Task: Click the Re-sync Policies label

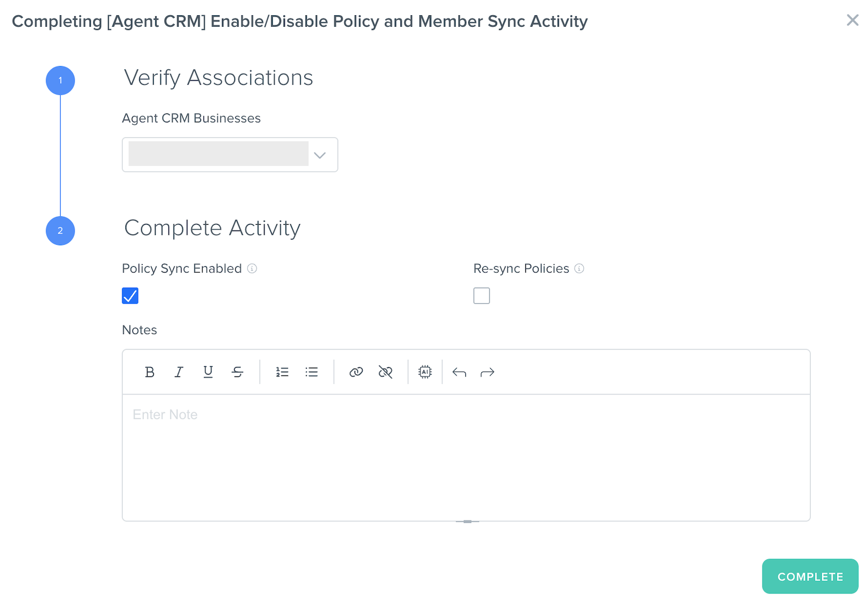Action: pyautogui.click(x=521, y=268)
